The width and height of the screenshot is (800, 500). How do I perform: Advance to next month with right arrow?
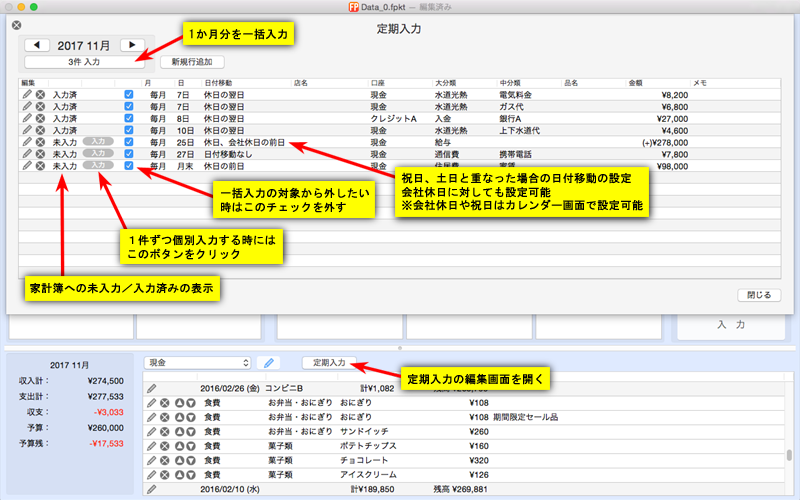(x=131, y=45)
